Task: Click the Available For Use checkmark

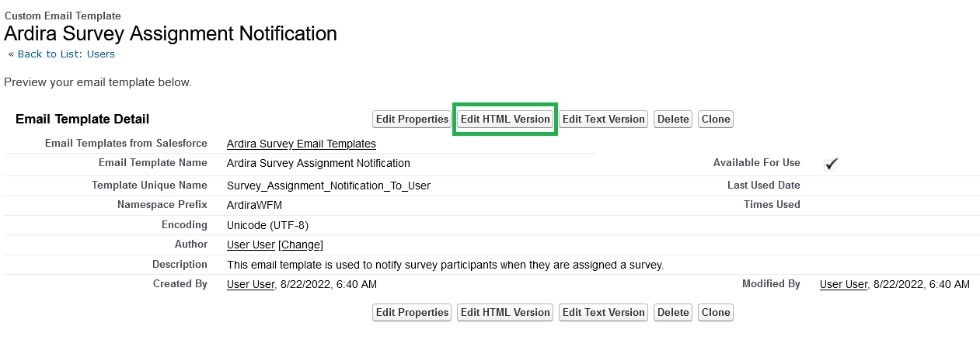Action: (831, 164)
